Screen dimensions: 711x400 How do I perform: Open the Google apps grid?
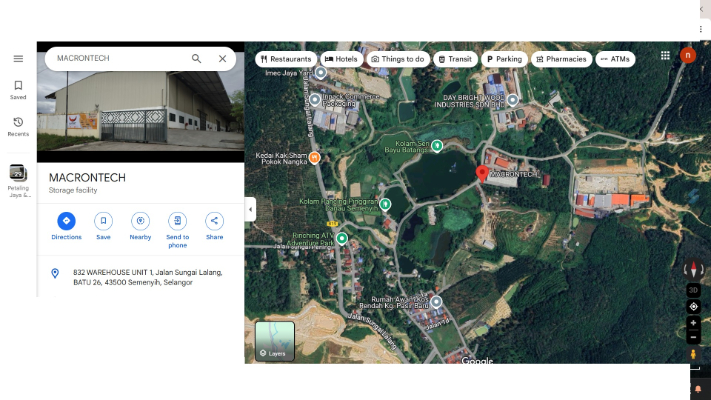665,55
